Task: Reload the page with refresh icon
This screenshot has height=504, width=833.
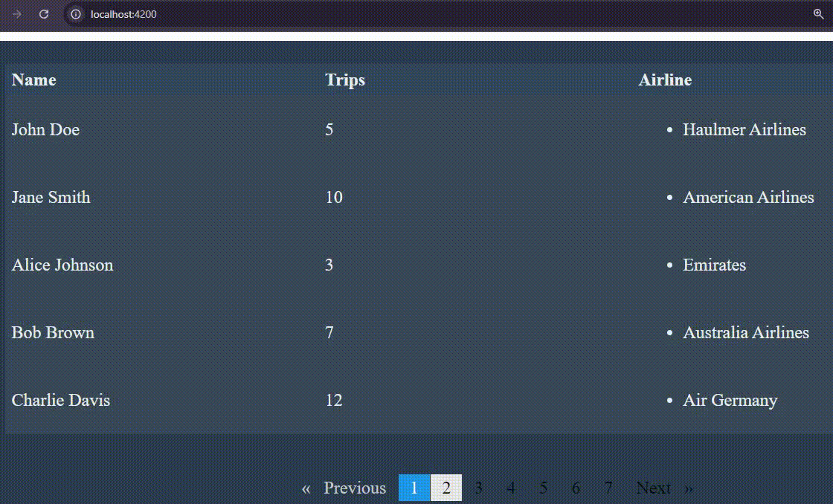Action: pos(44,14)
